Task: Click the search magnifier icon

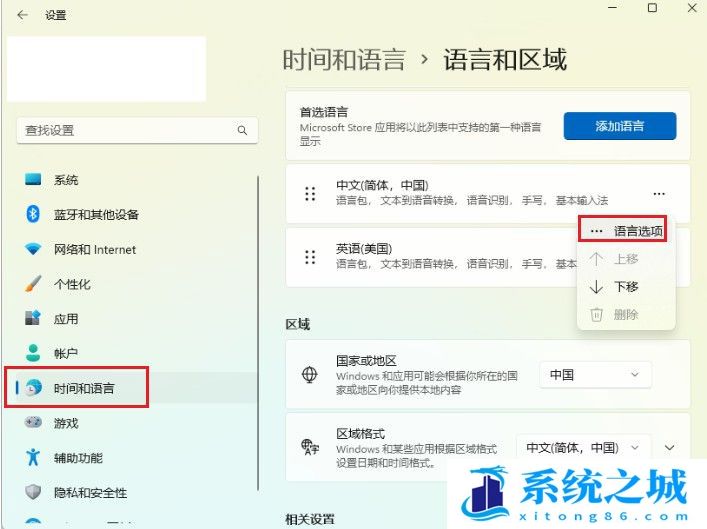Action: pos(241,130)
